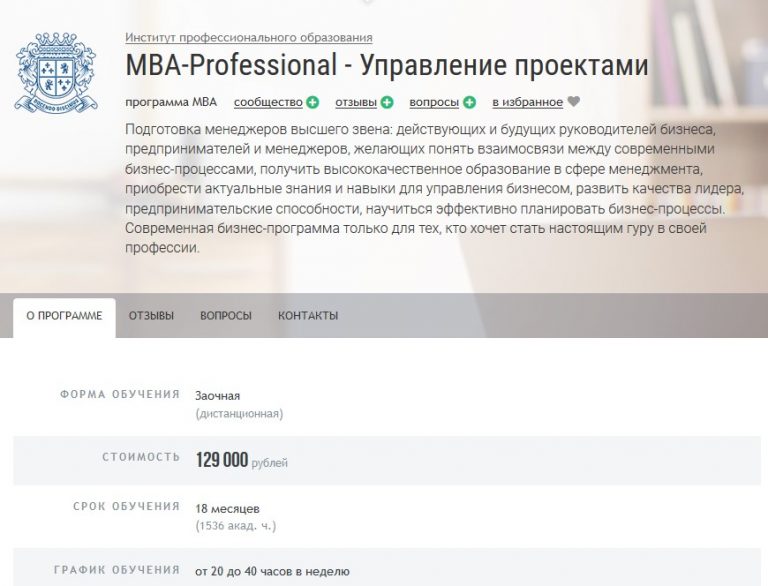
Task: Click green plus icon next to вопросы
Action: [x=470, y=102]
